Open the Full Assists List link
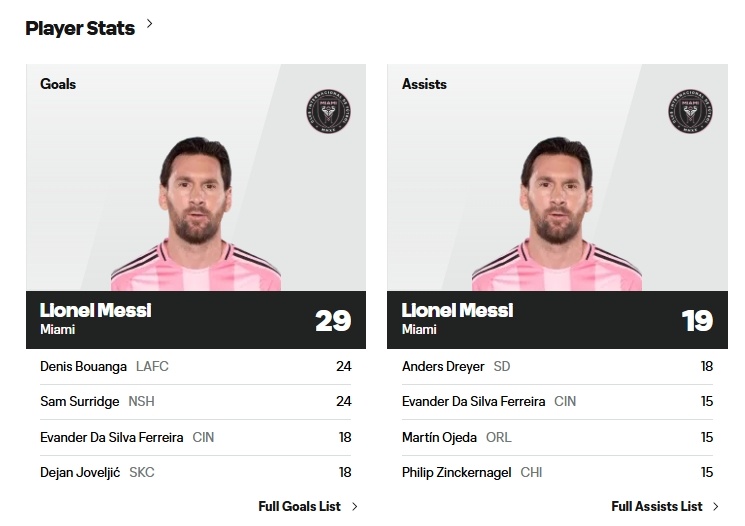 point(656,506)
